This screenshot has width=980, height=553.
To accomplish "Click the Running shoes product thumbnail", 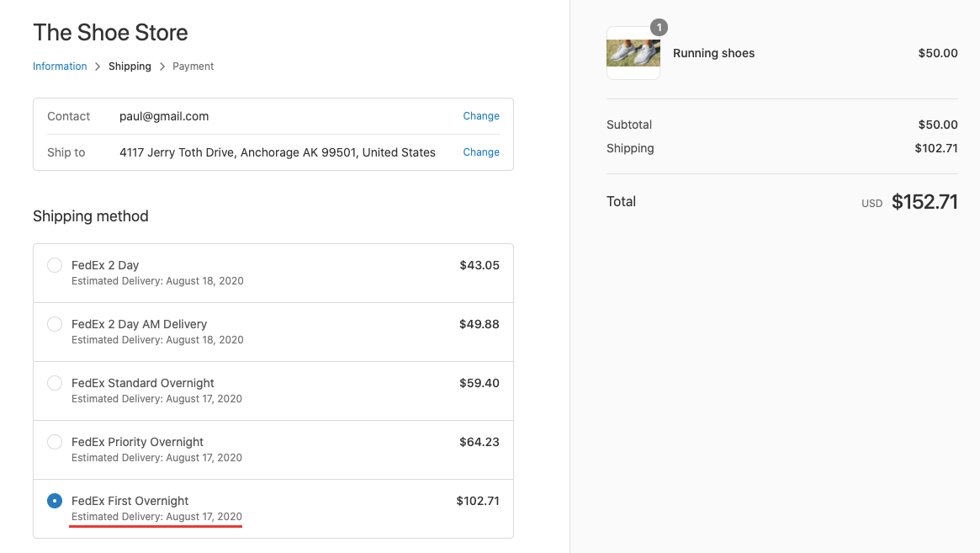I will [633, 53].
